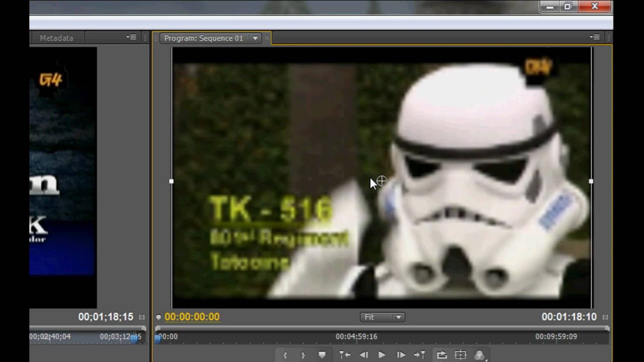
Task: Click icon right of Source 00;01;18;15
Action: click(x=142, y=317)
